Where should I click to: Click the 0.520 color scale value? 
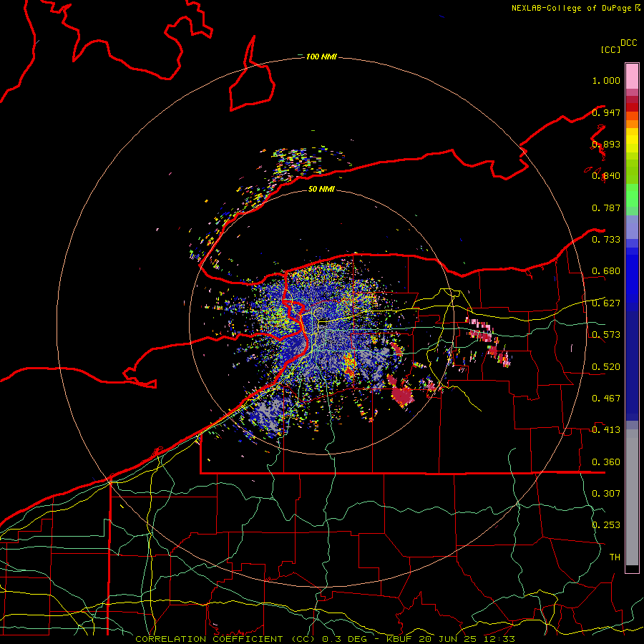tap(606, 367)
